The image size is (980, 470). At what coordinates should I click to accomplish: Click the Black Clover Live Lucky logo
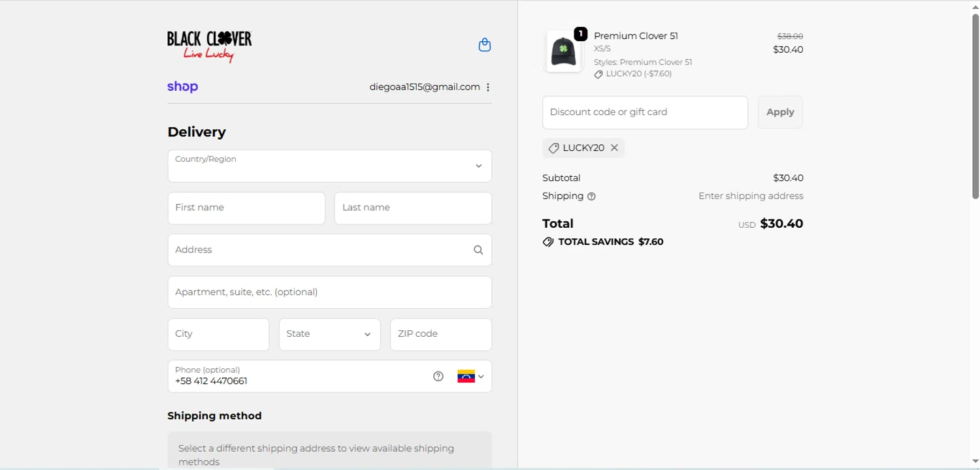pos(209,46)
